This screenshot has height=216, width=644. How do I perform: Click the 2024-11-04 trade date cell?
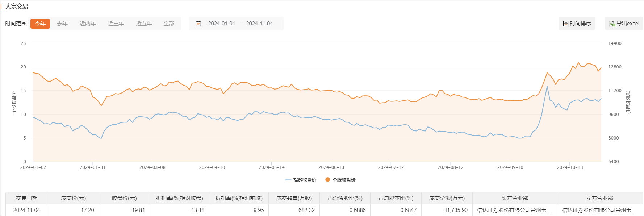[27, 210]
